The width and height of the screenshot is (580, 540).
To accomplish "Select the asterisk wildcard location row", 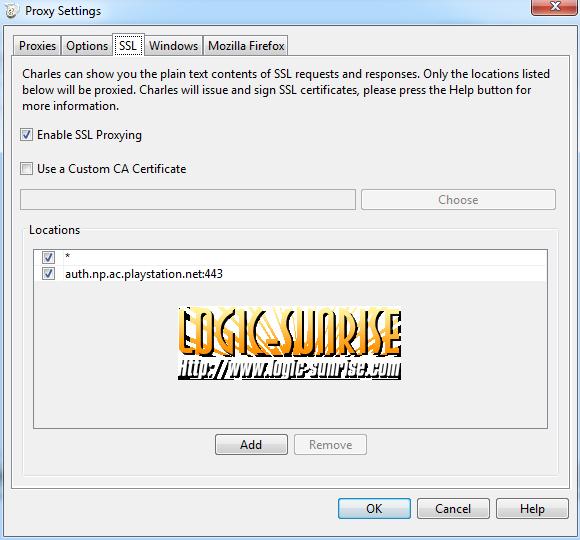I will (x=290, y=257).
